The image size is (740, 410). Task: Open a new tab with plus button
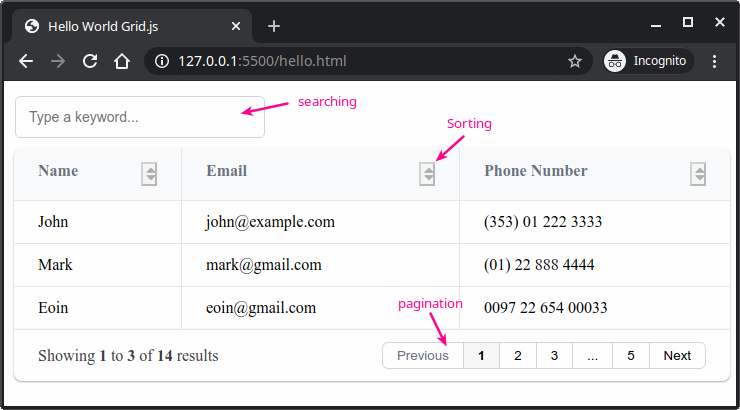tap(273, 26)
